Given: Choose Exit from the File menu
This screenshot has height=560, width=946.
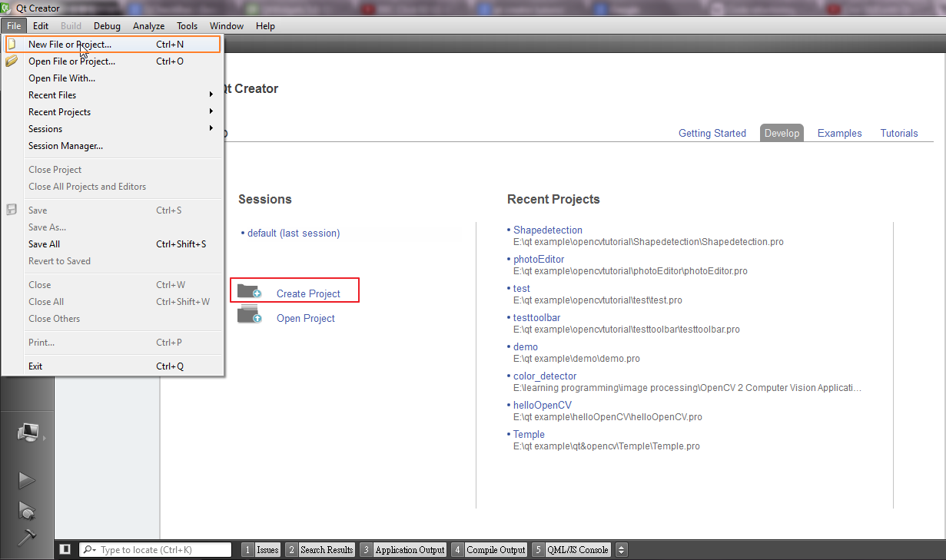Looking at the screenshot, I should [113, 366].
